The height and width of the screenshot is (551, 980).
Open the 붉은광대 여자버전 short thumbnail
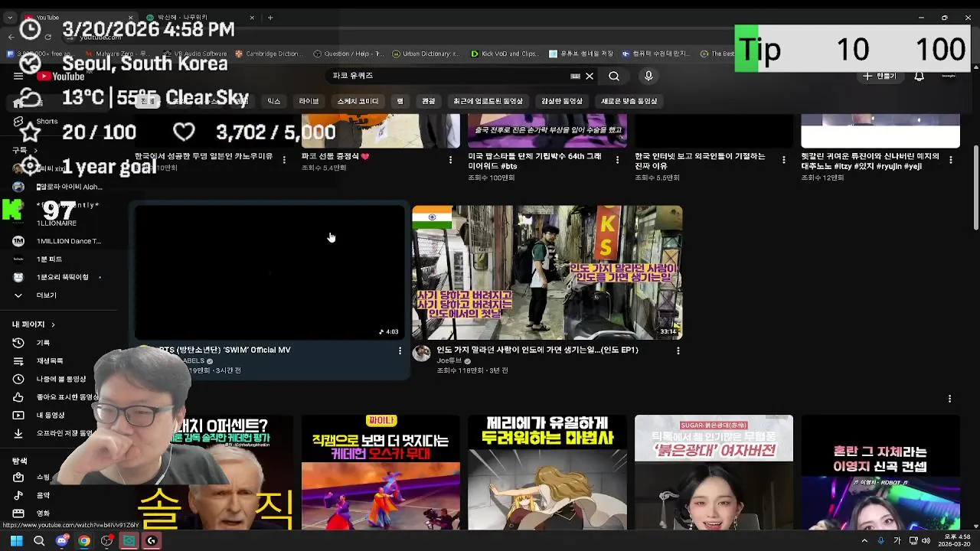pos(714,472)
